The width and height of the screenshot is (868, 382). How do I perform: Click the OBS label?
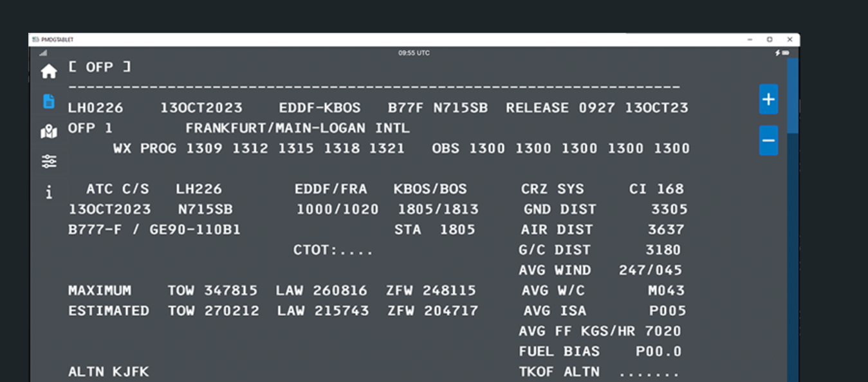pyautogui.click(x=446, y=149)
